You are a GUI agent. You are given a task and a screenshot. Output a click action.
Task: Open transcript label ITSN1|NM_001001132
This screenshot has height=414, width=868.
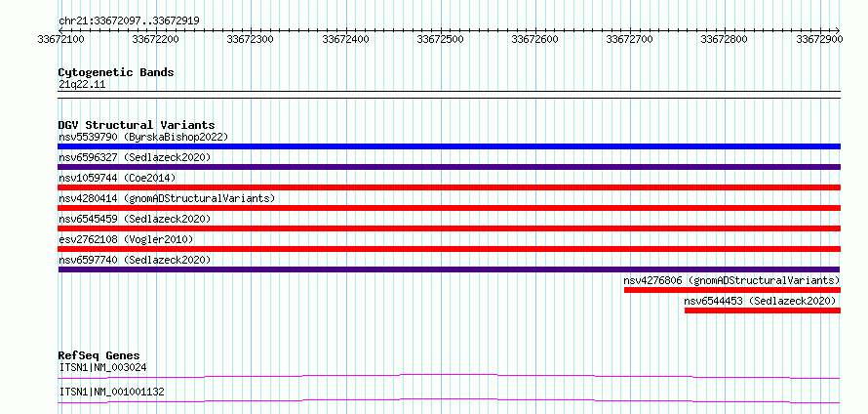[x=111, y=392]
